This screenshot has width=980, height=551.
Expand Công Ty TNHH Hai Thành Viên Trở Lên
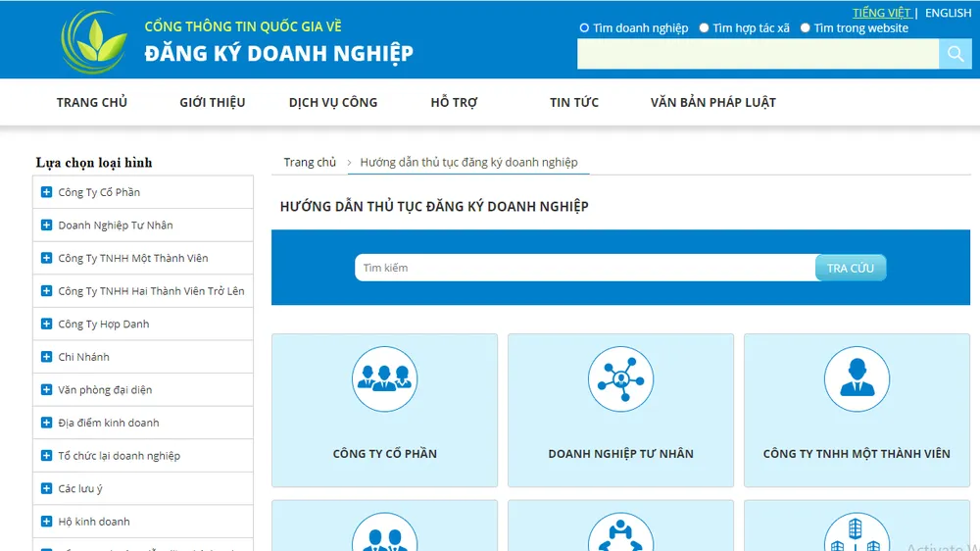(x=46, y=291)
